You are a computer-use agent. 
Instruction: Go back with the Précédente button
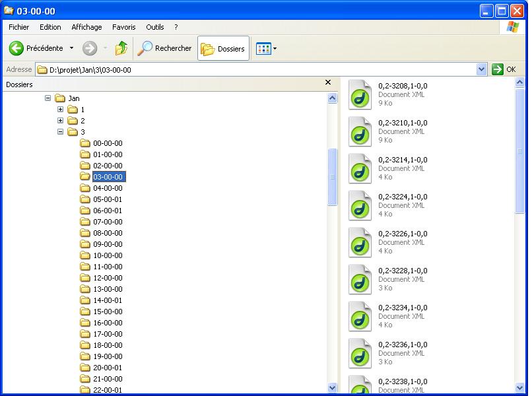pyautogui.click(x=36, y=48)
